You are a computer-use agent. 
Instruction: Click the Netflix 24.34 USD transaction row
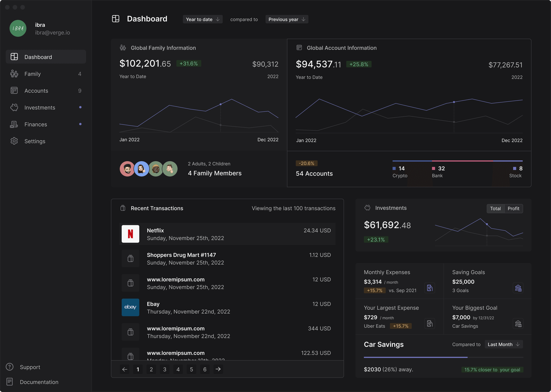[x=227, y=234]
